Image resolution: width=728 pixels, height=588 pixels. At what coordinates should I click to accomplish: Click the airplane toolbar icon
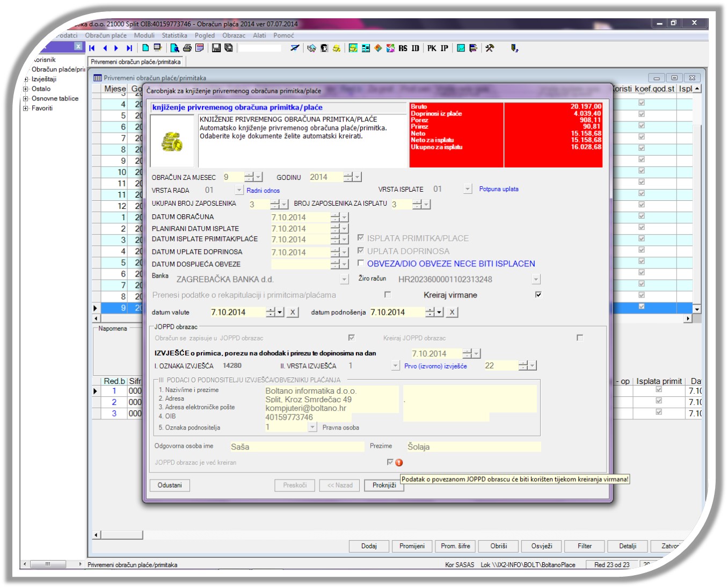click(295, 48)
